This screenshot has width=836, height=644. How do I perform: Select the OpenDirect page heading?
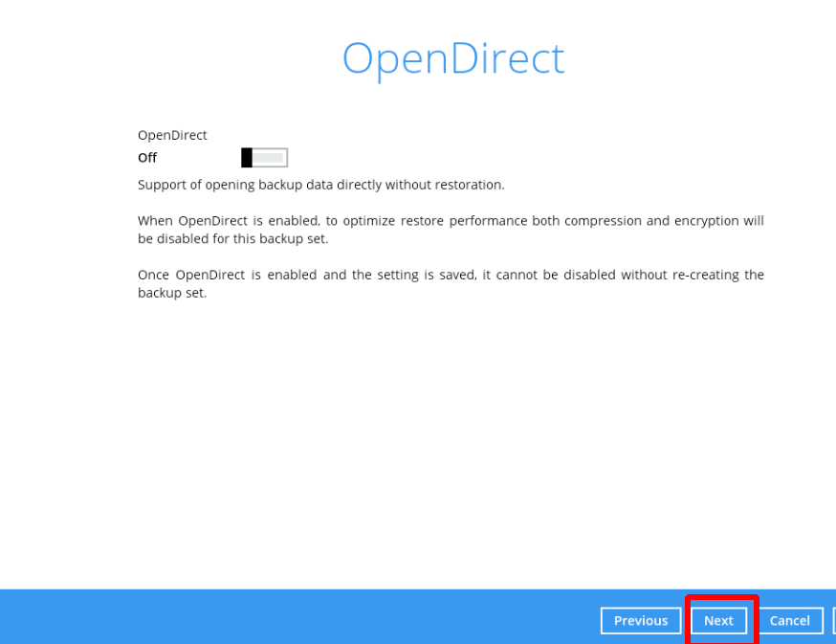click(453, 59)
